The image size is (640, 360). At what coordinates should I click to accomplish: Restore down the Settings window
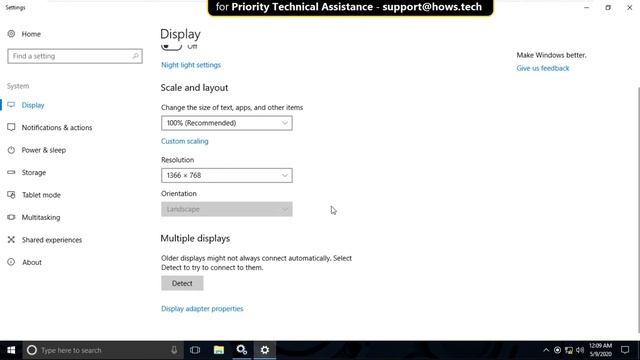608,7
